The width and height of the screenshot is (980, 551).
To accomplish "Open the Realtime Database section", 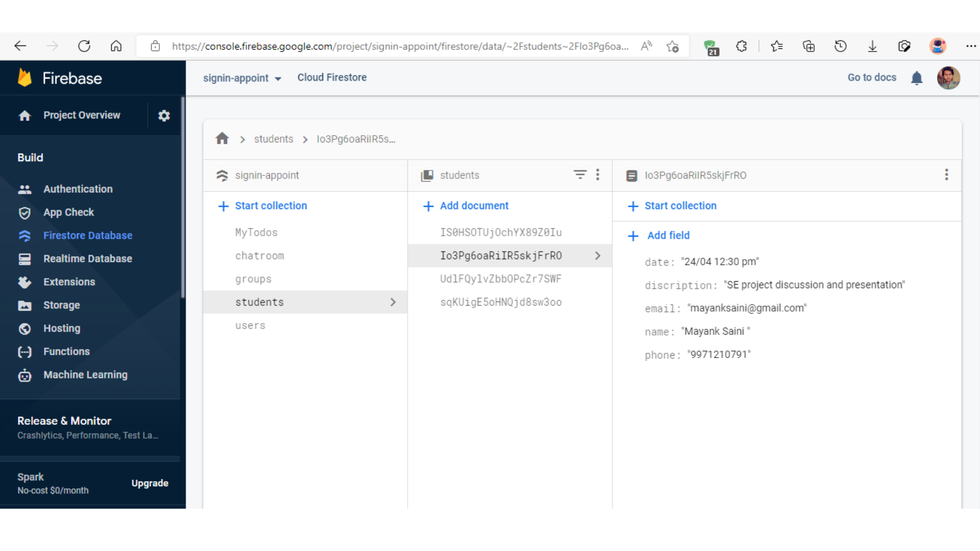I will (88, 259).
